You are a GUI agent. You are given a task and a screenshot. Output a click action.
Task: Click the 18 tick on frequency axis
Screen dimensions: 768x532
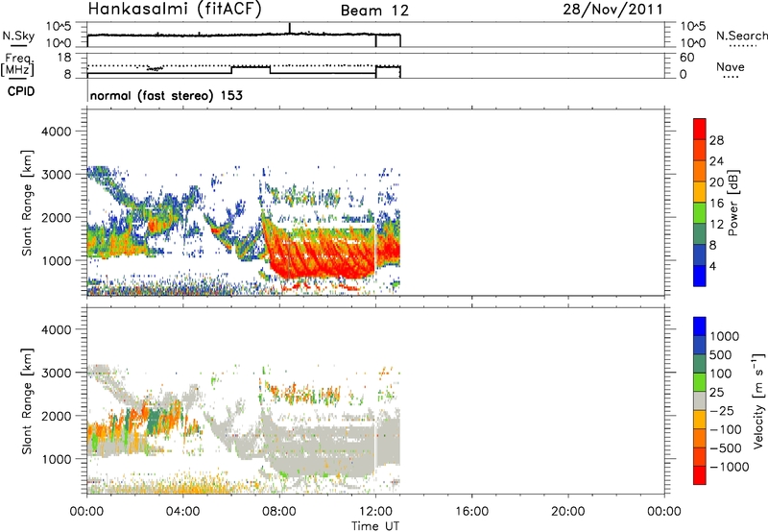pyautogui.click(x=64, y=58)
